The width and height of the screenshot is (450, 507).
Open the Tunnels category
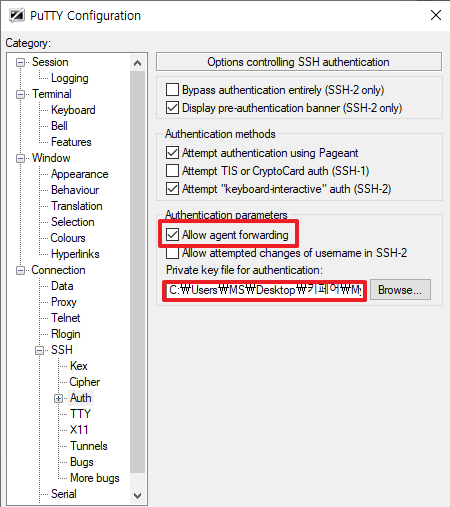click(x=89, y=446)
